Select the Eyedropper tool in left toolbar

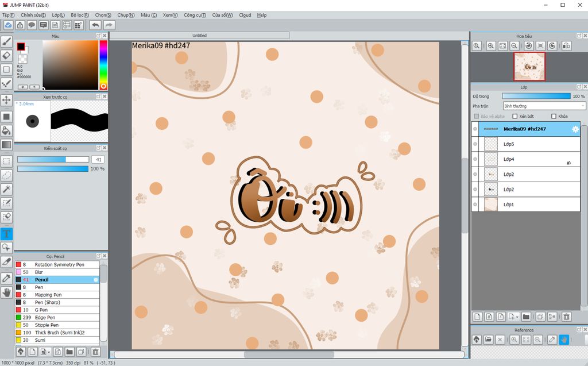pyautogui.click(x=6, y=278)
